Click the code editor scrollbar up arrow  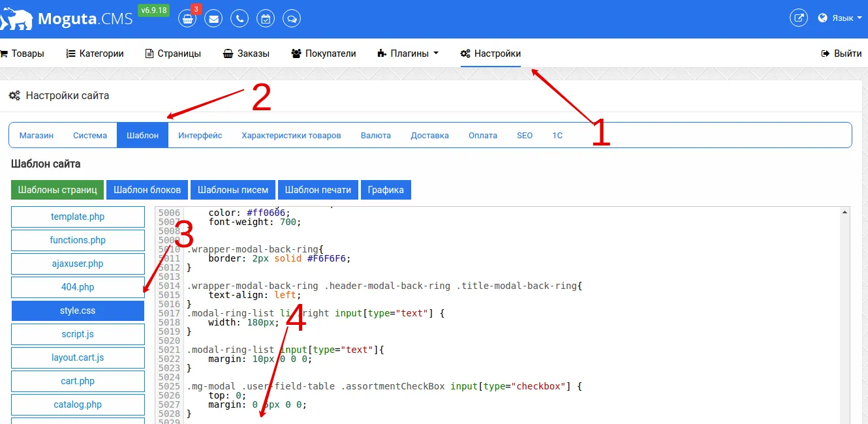[x=846, y=212]
